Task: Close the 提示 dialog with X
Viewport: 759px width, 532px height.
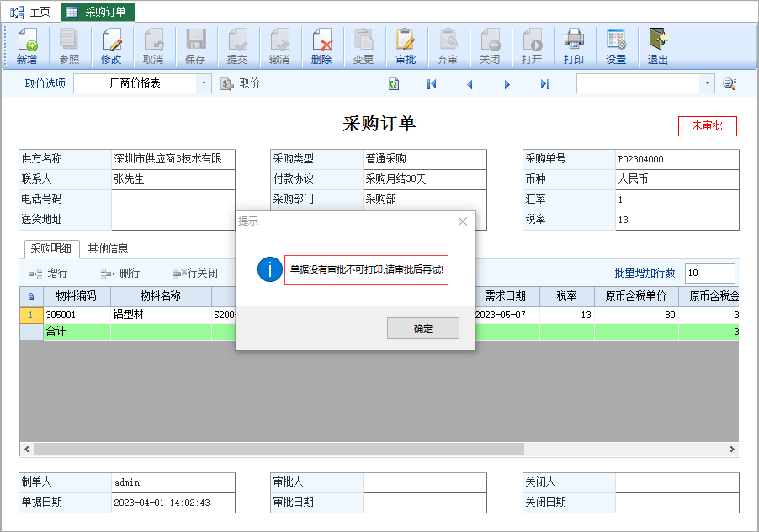Action: (463, 221)
